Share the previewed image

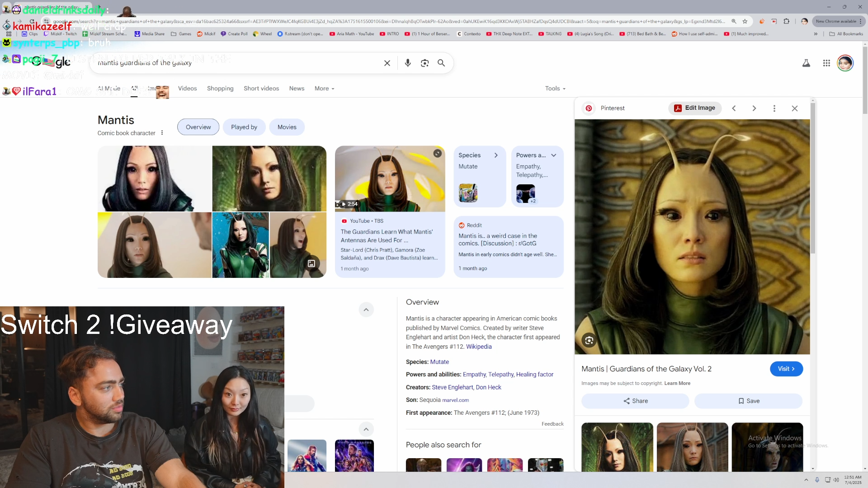[635, 401]
